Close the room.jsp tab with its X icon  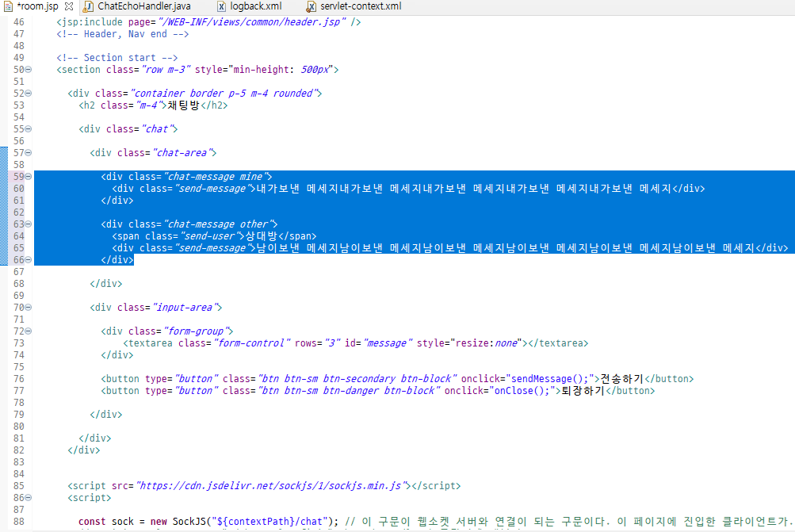[70, 6]
